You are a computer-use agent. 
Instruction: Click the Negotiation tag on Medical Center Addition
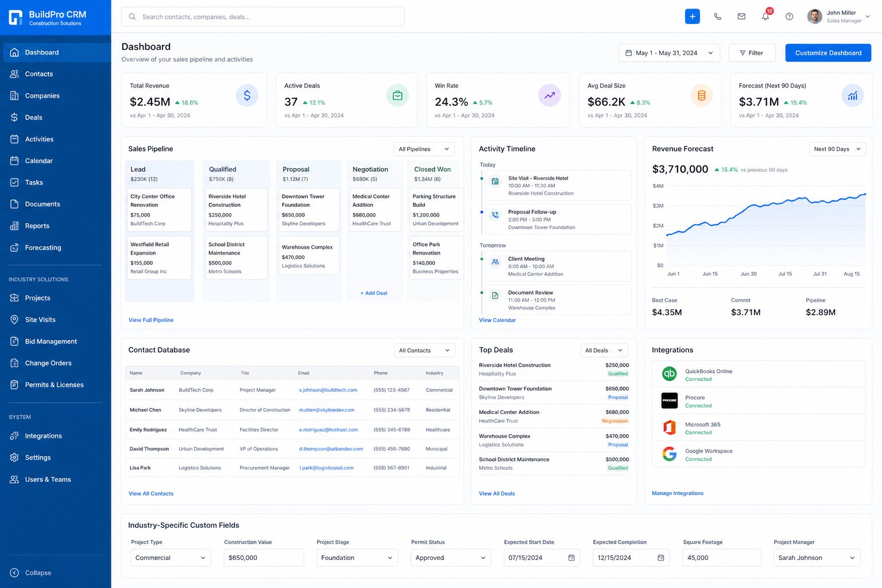(x=615, y=421)
